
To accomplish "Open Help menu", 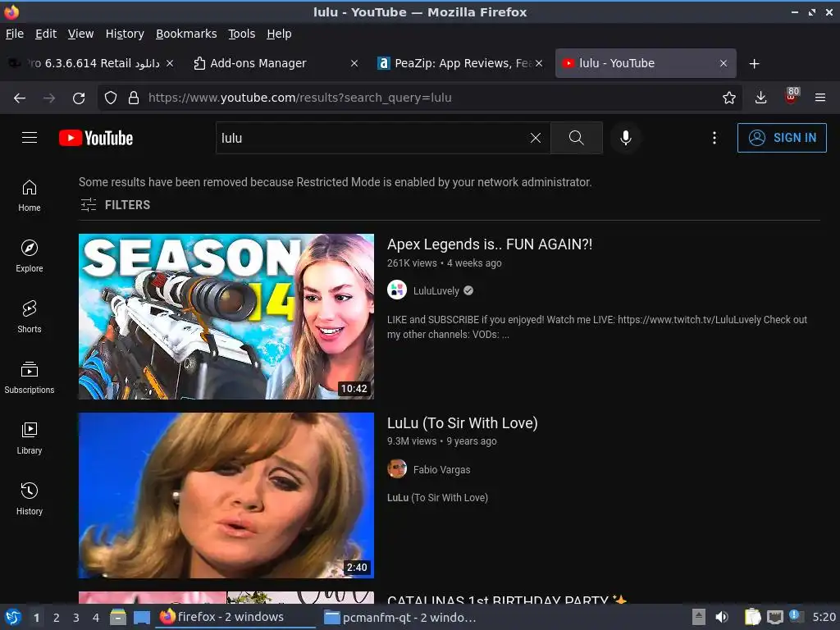I will coord(279,34).
